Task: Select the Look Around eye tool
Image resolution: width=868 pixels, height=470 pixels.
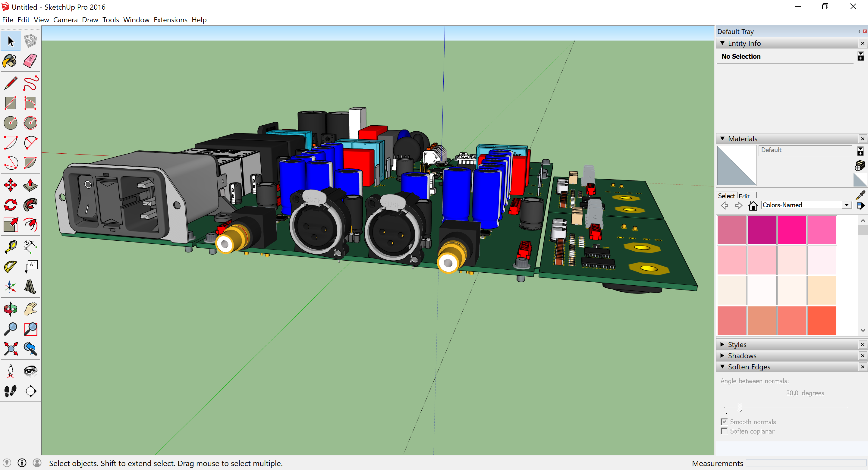Action: point(30,371)
